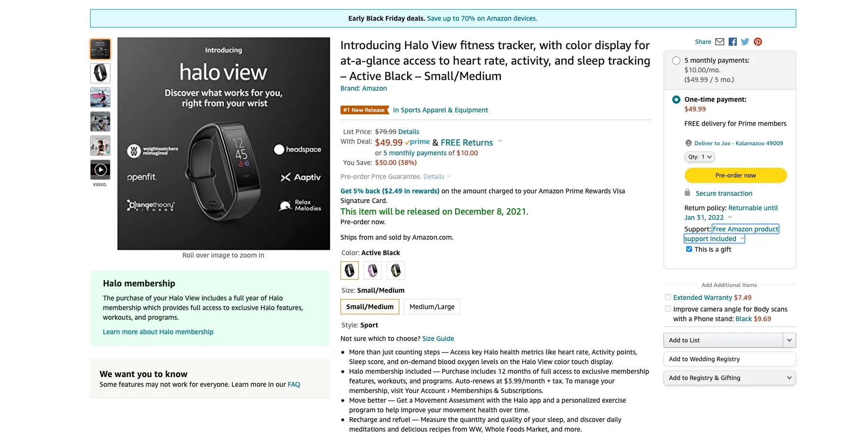The image size is (868, 434).
Task: Share the product on Twitter
Action: click(745, 42)
